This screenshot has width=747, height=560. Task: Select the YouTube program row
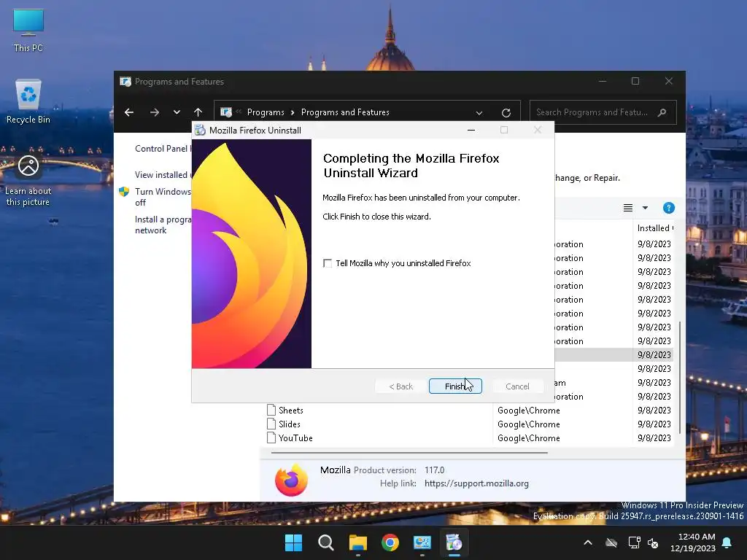click(x=469, y=438)
